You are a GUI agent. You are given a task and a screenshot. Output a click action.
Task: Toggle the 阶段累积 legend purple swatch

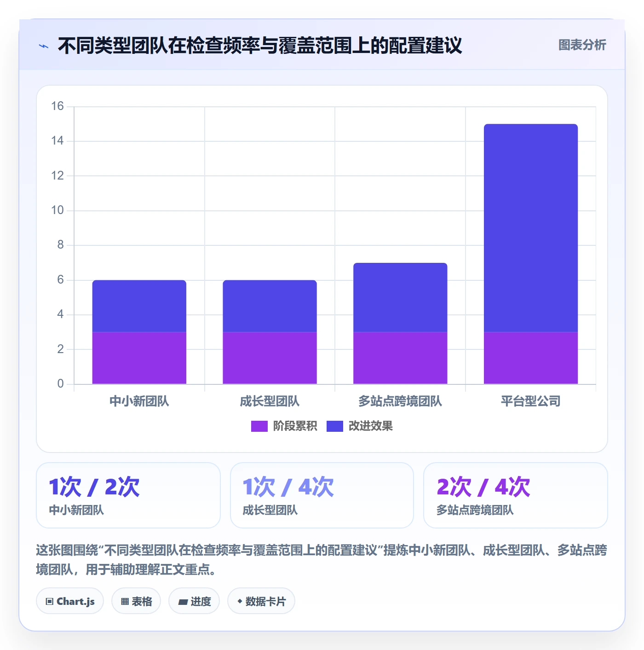(x=259, y=426)
